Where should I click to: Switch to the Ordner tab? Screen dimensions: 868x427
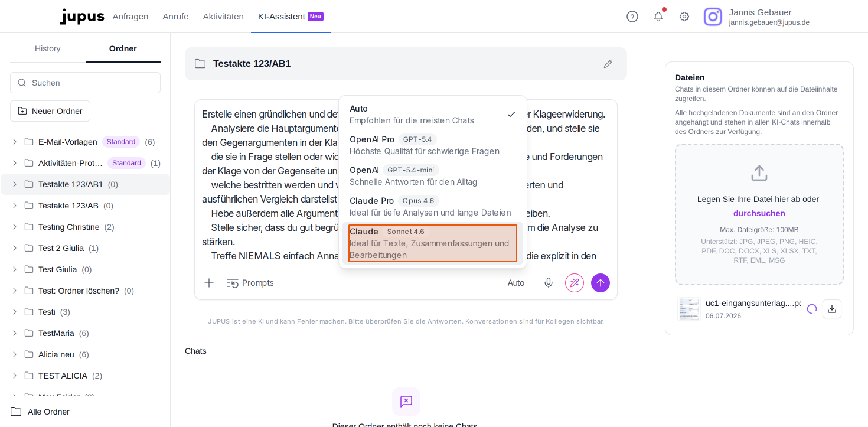[x=123, y=48]
